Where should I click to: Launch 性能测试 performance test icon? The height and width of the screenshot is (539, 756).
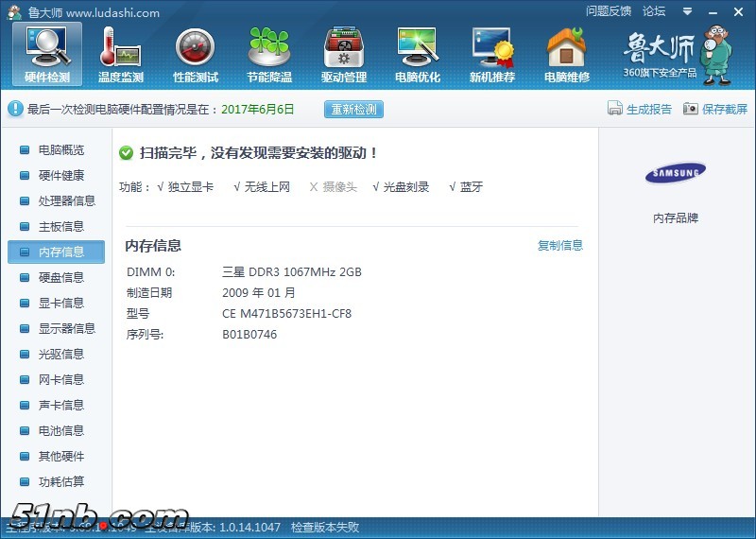[195, 54]
